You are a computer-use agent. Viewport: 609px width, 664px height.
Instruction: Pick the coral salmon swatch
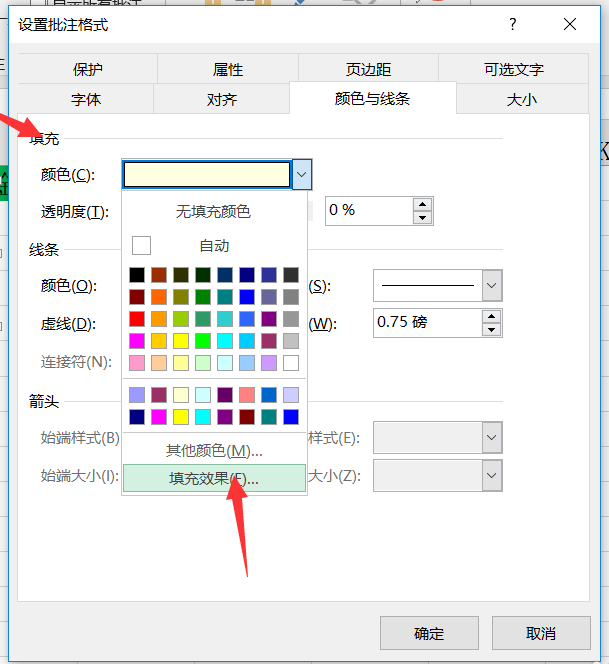click(247, 395)
